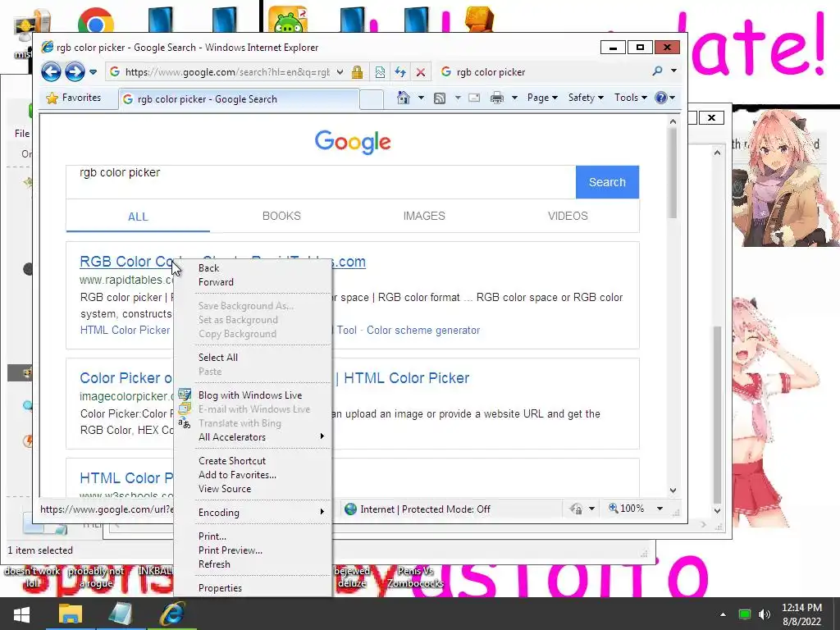The image size is (840, 630).
Task: Open a new blank tab
Action: (372, 99)
